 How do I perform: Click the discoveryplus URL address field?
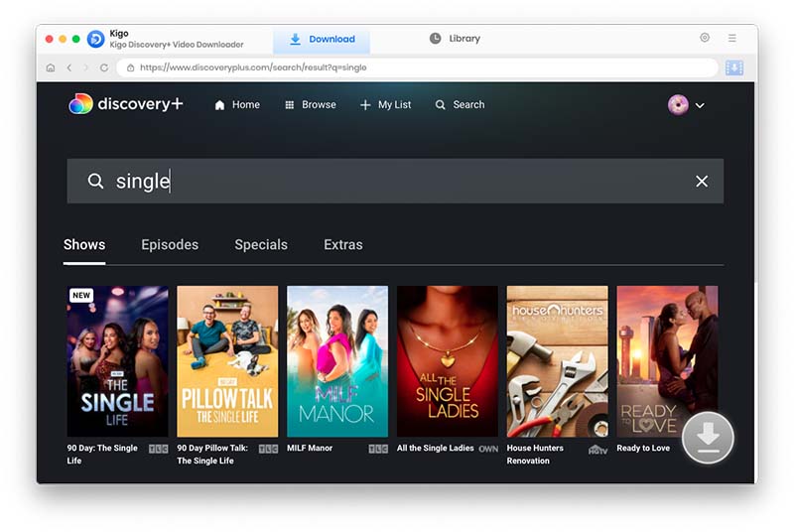(417, 67)
